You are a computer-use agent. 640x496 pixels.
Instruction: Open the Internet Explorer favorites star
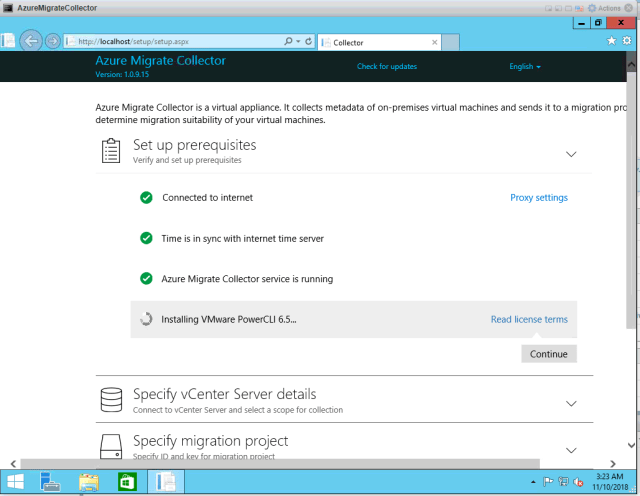611,41
